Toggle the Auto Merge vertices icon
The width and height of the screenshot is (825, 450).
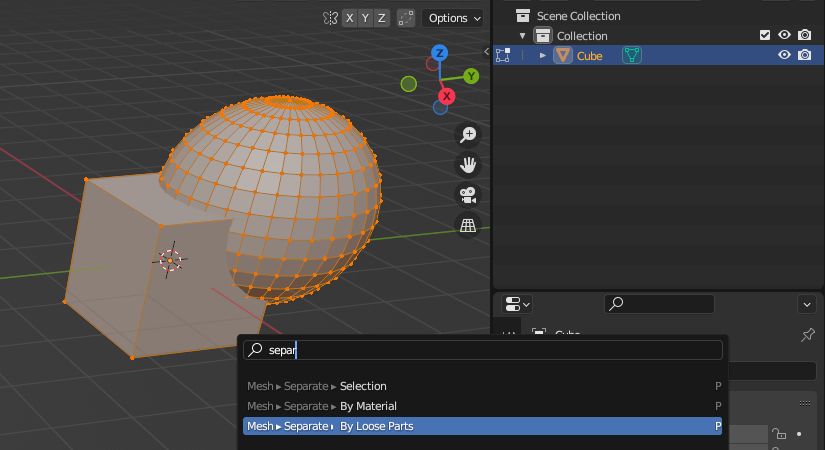(406, 18)
